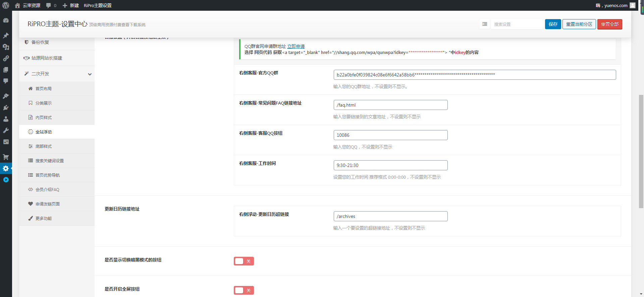
Task: Collapse the 二次开发 section chevron
Action: click(90, 74)
